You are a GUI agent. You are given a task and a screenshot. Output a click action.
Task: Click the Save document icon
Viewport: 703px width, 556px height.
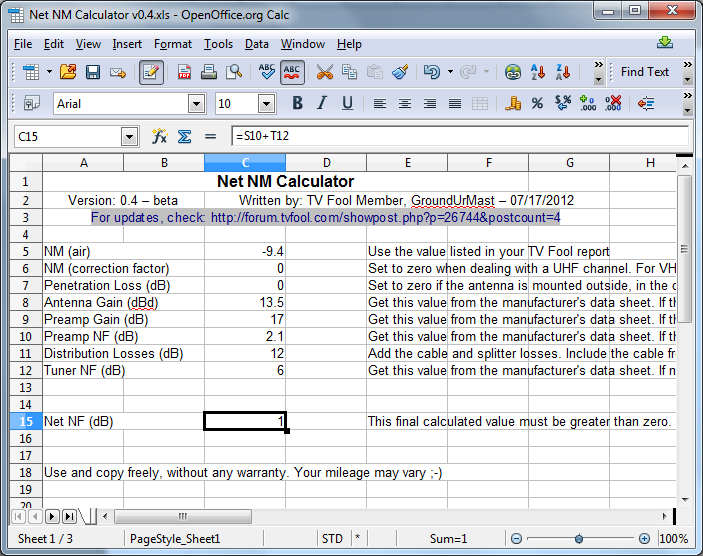(x=93, y=72)
